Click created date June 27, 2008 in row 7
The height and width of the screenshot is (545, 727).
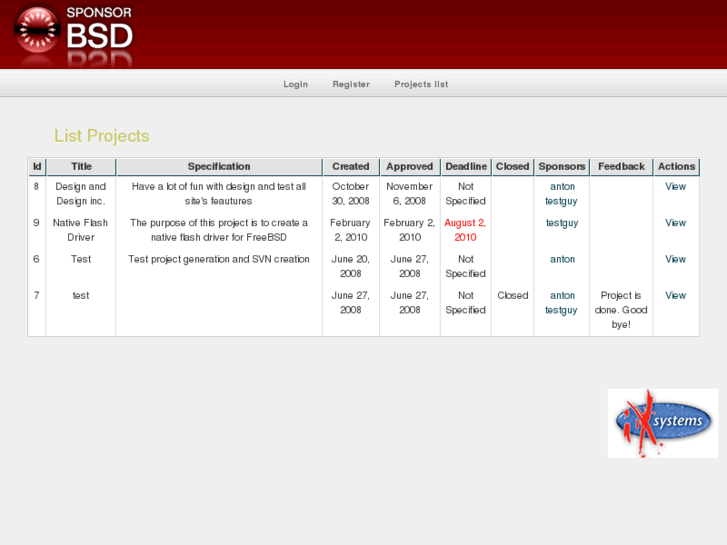tap(351, 303)
